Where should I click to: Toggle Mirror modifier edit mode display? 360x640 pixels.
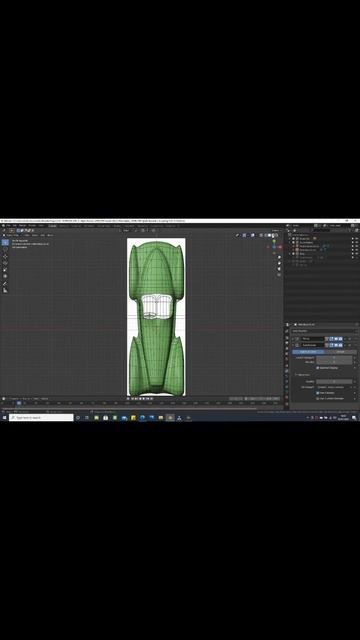332,339
